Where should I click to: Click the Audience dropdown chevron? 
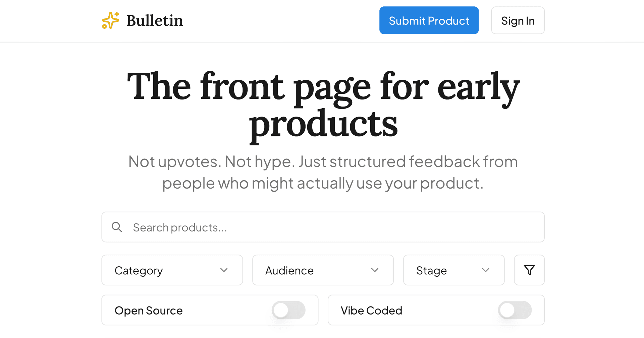pos(375,270)
